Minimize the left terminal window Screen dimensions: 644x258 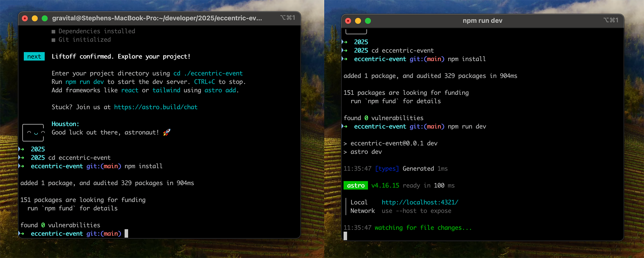click(x=35, y=18)
